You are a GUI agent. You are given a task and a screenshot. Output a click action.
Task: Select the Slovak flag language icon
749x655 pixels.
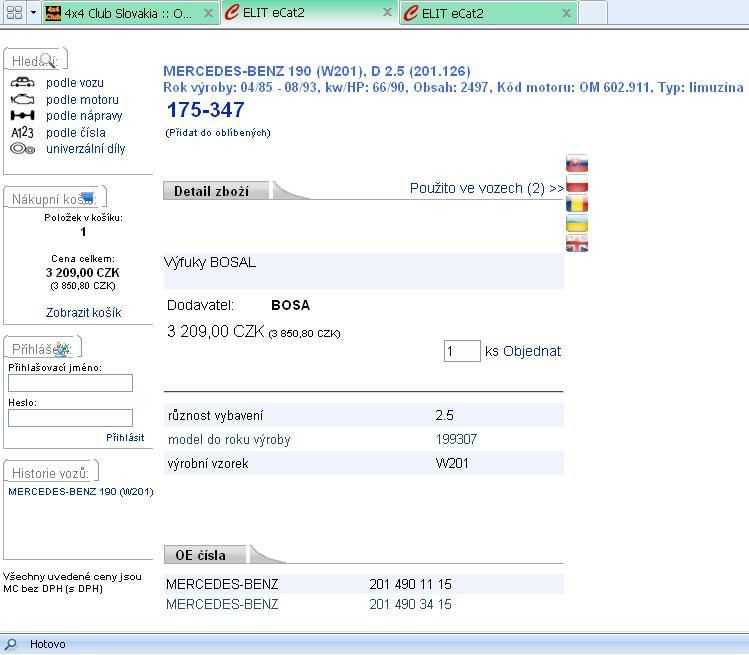tap(577, 164)
